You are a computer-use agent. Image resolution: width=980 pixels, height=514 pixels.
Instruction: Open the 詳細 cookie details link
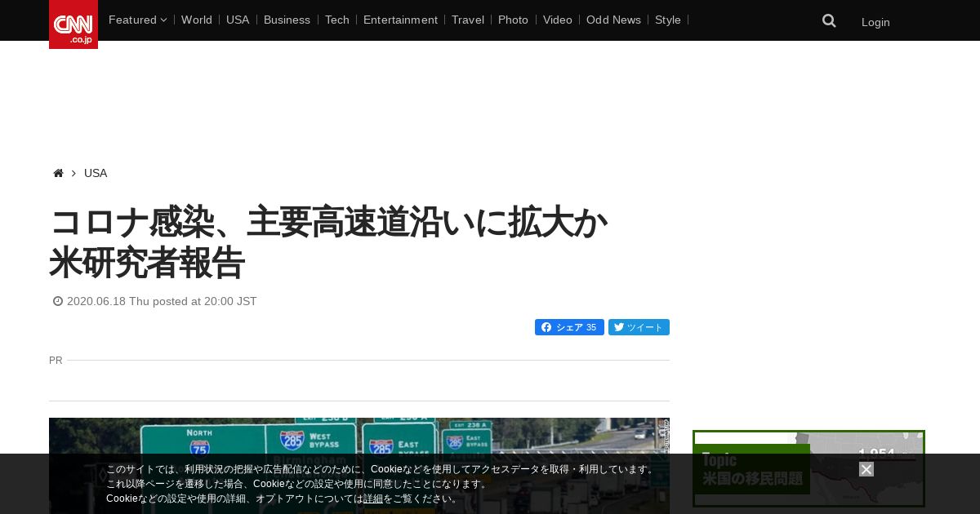373,498
